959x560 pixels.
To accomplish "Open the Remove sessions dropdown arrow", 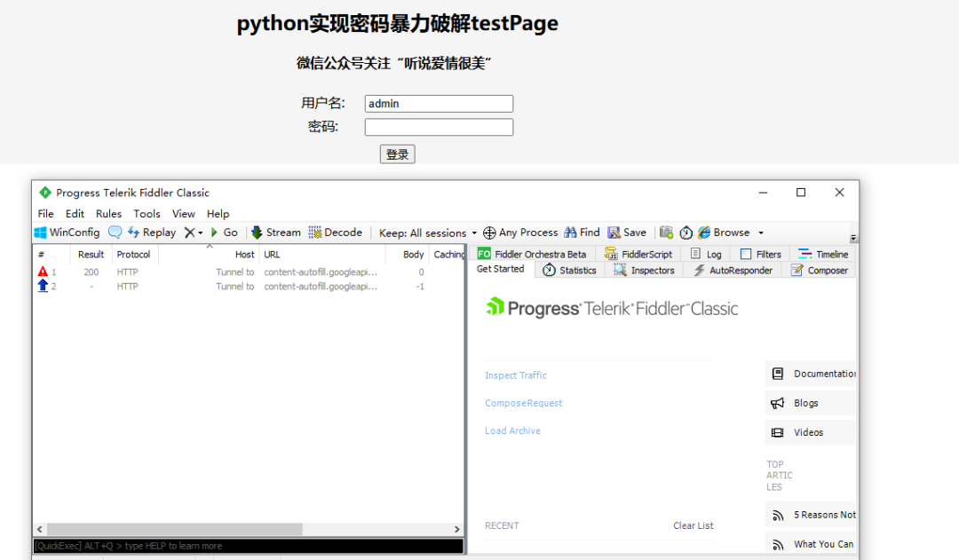I will point(200,233).
